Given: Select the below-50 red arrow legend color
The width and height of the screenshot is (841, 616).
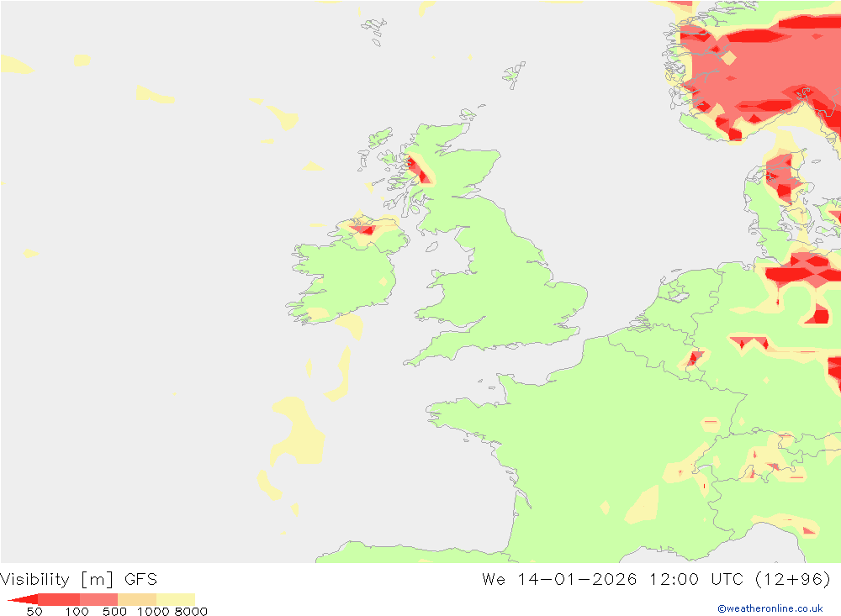Looking at the screenshot, I should [23, 599].
